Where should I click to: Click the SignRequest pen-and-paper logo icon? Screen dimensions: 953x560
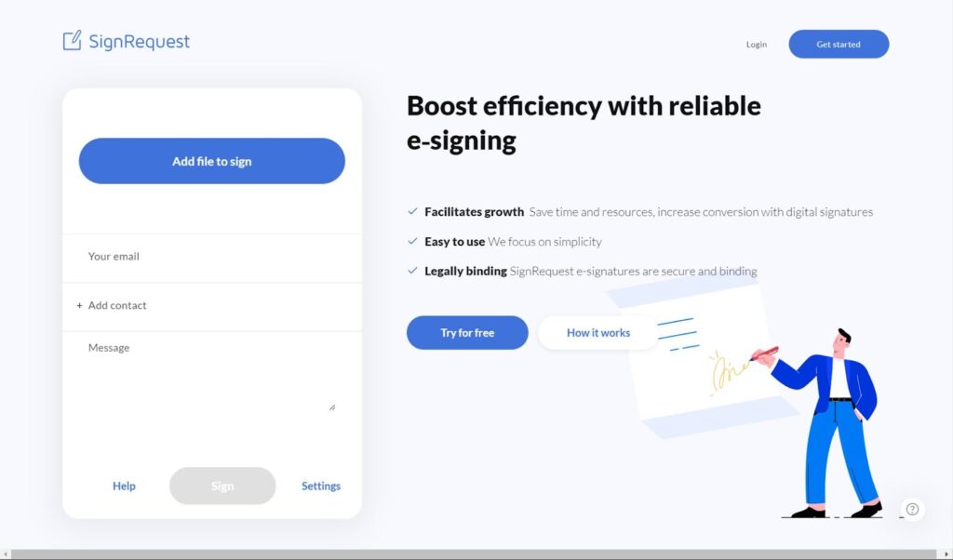(72, 41)
